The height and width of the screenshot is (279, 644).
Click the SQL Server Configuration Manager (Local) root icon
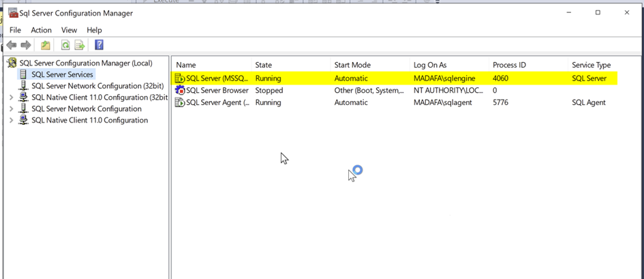tap(12, 63)
